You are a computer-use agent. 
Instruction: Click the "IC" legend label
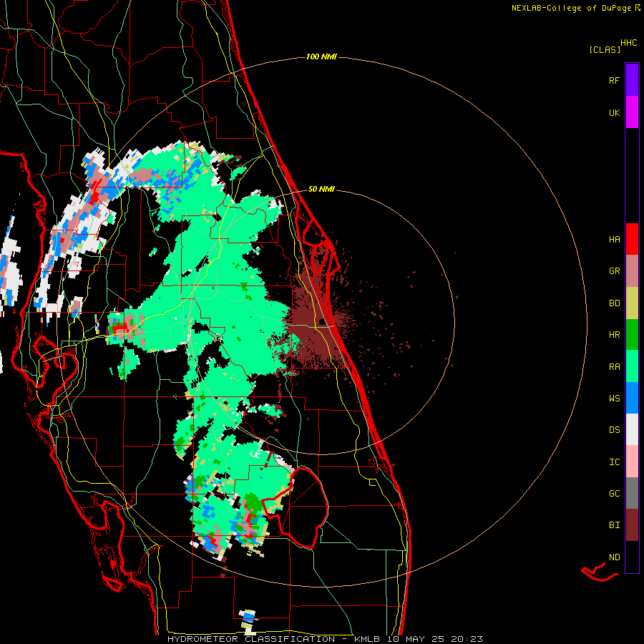[x=614, y=462]
